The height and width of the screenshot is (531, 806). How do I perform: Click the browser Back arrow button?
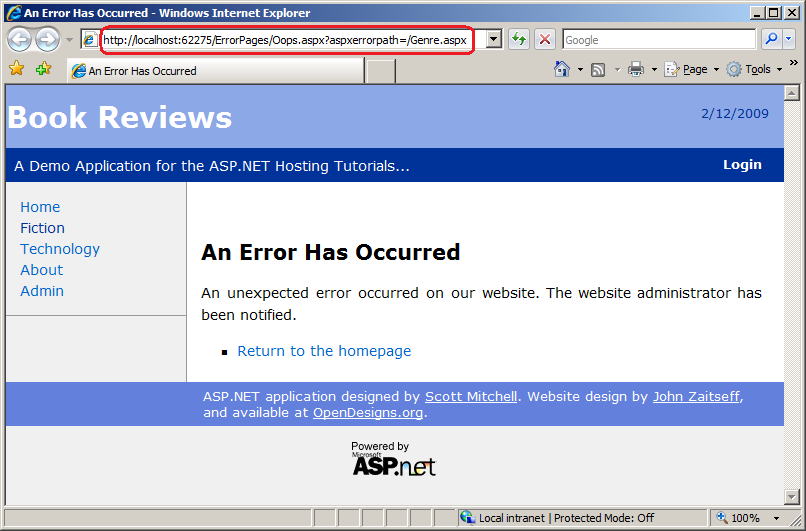pyautogui.click(x=20, y=40)
